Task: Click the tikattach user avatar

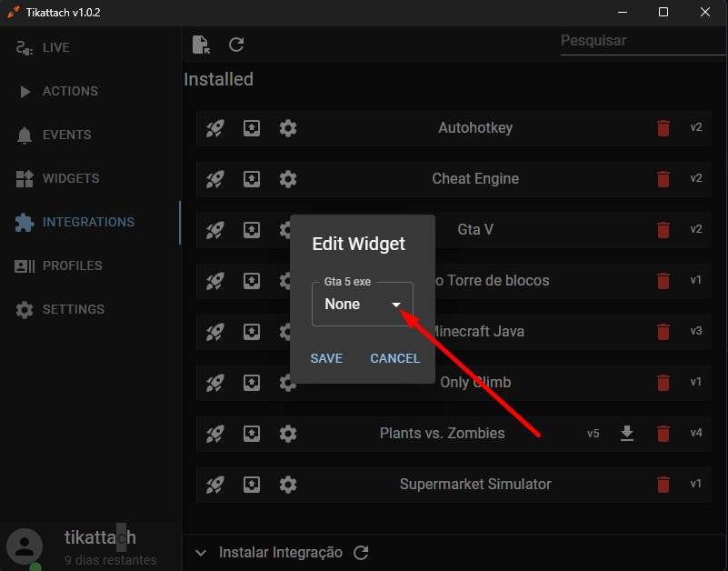Action: pos(25,546)
